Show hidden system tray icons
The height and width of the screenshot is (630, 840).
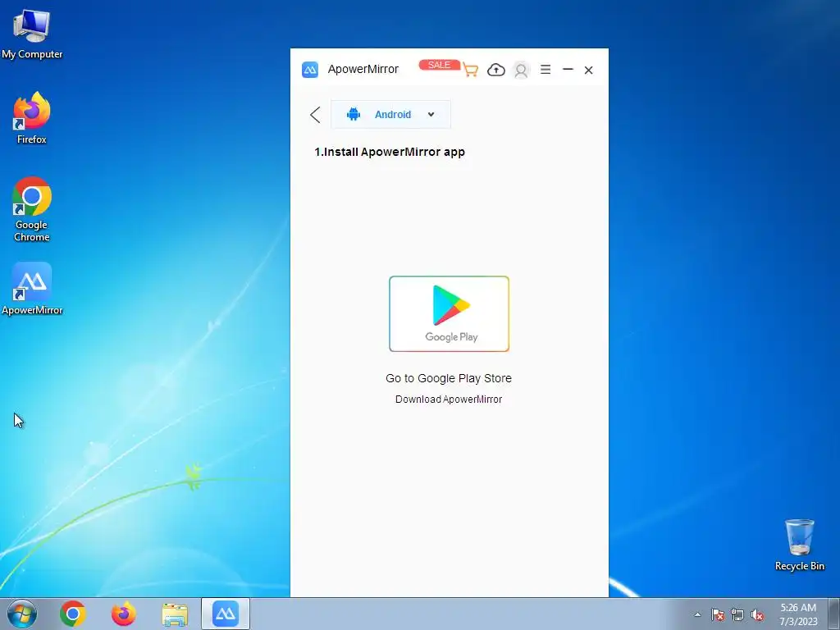pos(697,614)
